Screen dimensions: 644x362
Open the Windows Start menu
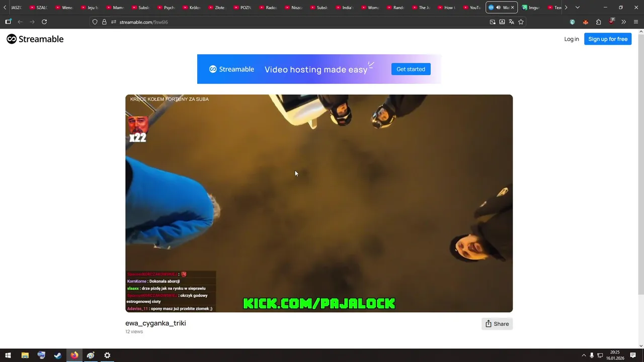[x=8, y=355]
